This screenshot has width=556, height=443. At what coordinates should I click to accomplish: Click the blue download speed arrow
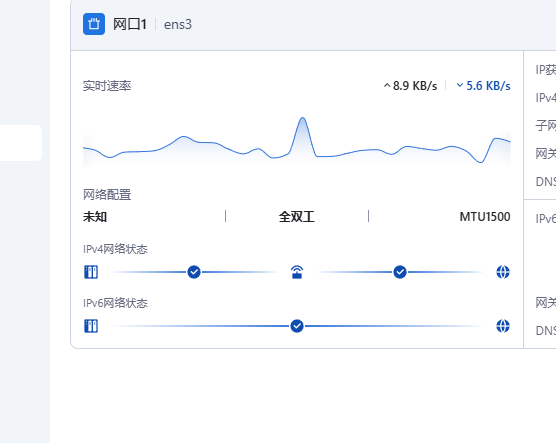pyautogui.click(x=460, y=85)
